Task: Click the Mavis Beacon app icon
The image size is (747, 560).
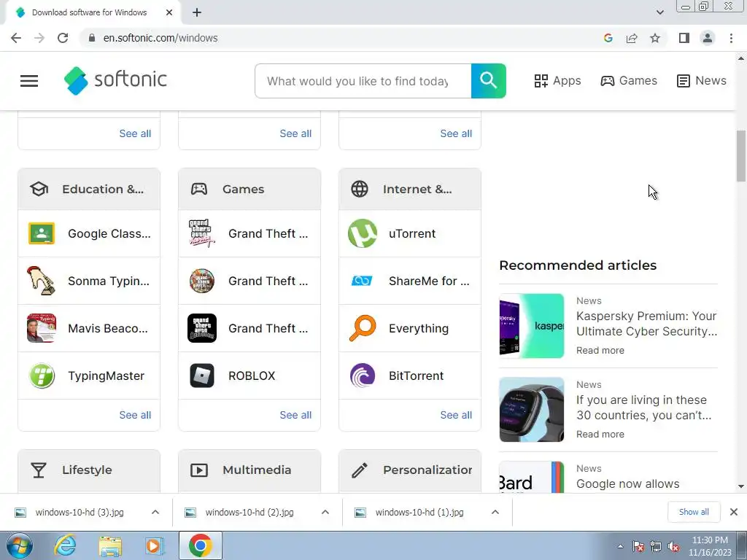Action: [x=42, y=328]
